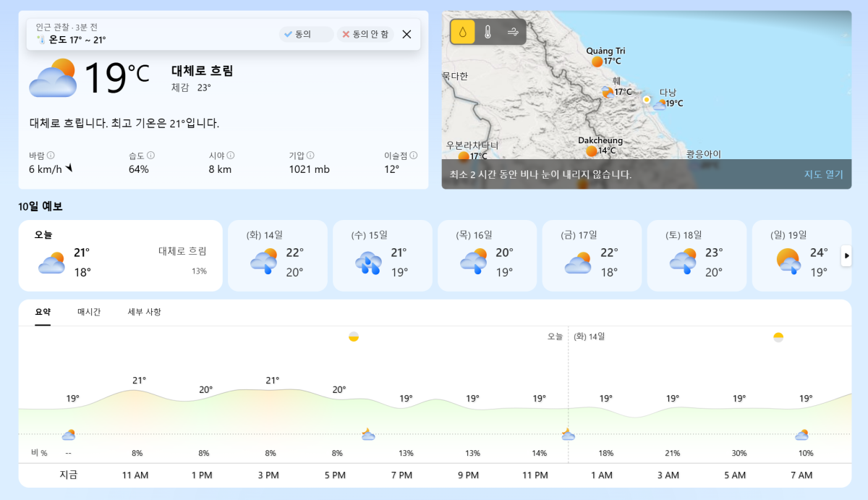Dismiss the nearby observation banner
Image resolution: width=868 pixels, height=500 pixels.
(x=407, y=34)
